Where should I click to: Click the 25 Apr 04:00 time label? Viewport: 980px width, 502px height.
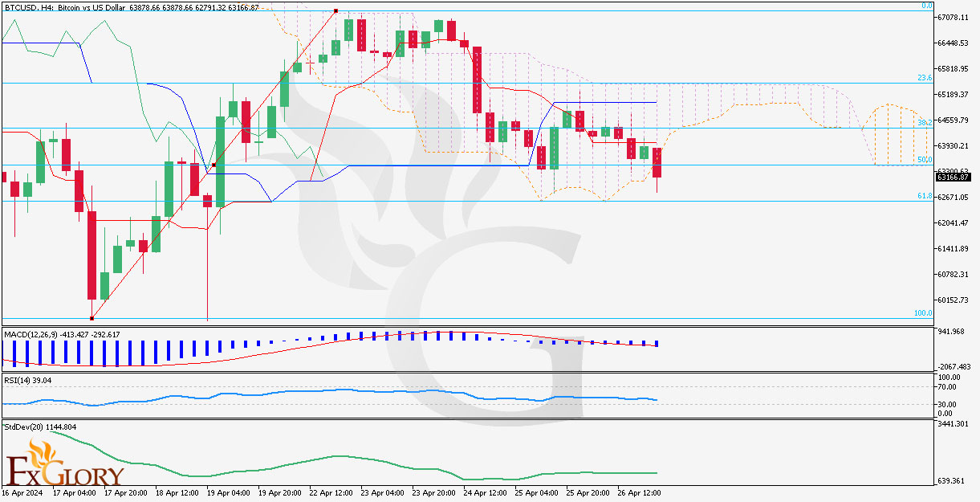click(x=536, y=492)
